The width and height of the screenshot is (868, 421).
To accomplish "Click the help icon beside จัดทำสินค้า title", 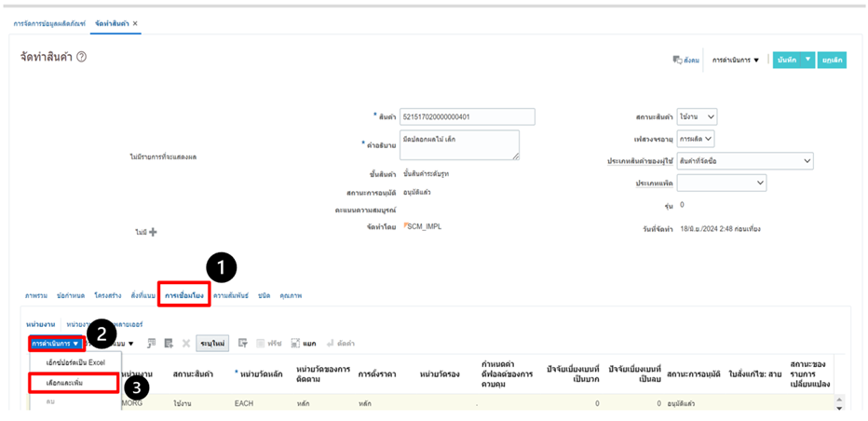I will coord(82,58).
